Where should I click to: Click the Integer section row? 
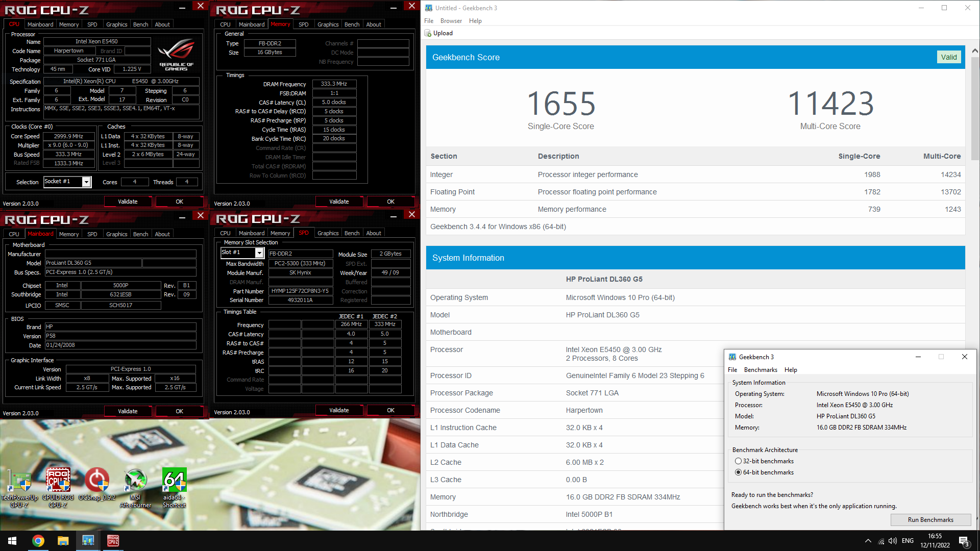[695, 174]
